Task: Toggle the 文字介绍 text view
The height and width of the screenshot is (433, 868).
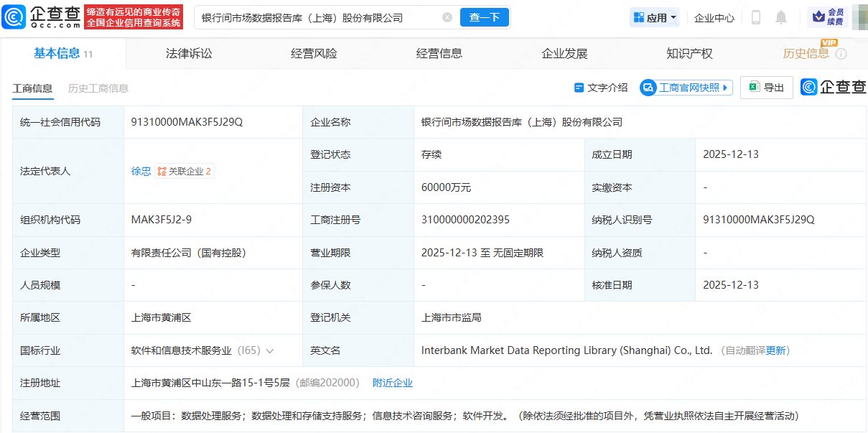Action: pyautogui.click(x=601, y=88)
